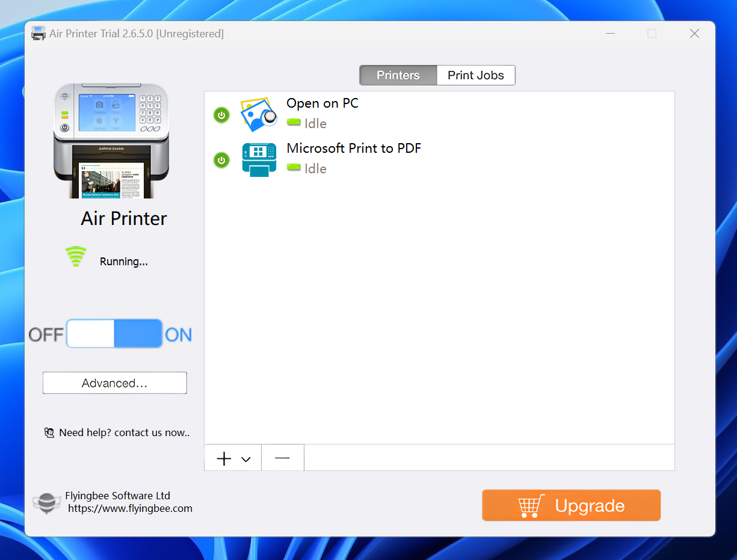This screenshot has height=560, width=737.
Task: Switch the Air Printer OFF/ON toggle
Action: [x=114, y=334]
